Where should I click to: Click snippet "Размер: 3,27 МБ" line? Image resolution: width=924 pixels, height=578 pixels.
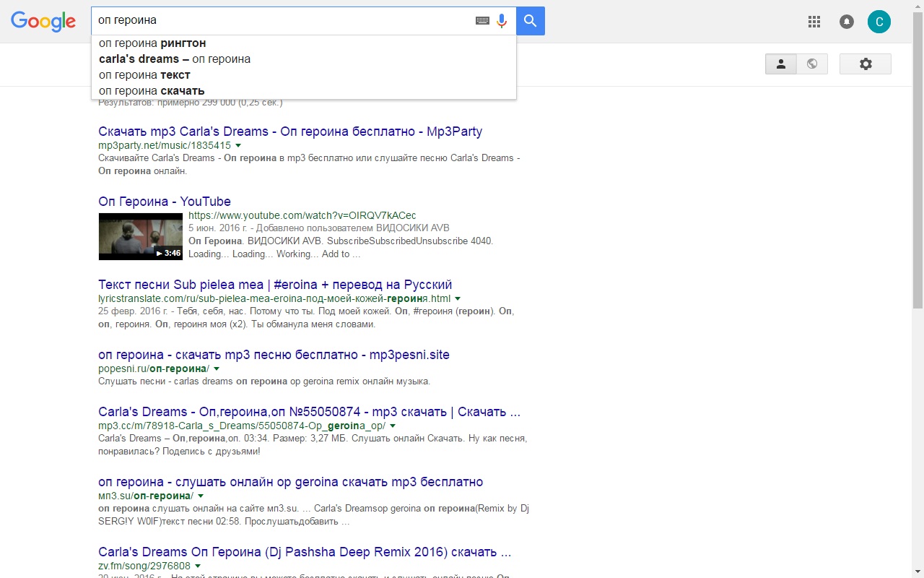point(313,439)
